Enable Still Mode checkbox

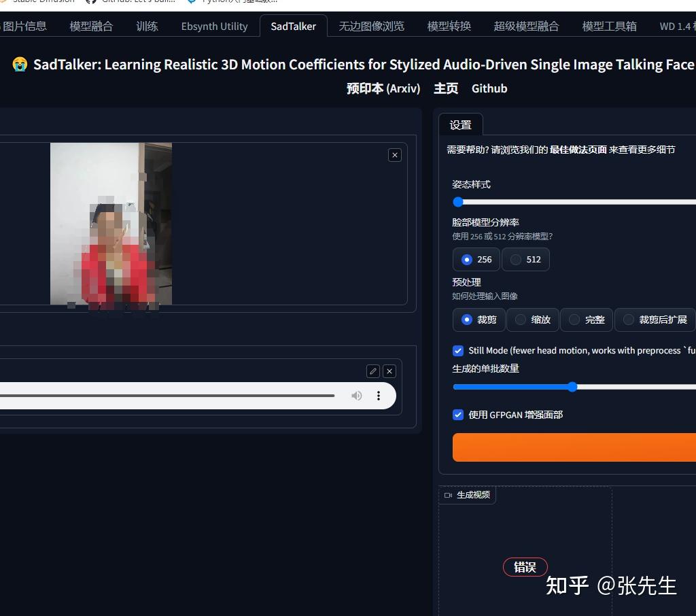pos(457,351)
